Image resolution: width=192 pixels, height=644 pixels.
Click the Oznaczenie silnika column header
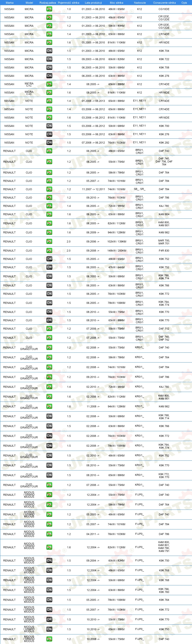164,3
